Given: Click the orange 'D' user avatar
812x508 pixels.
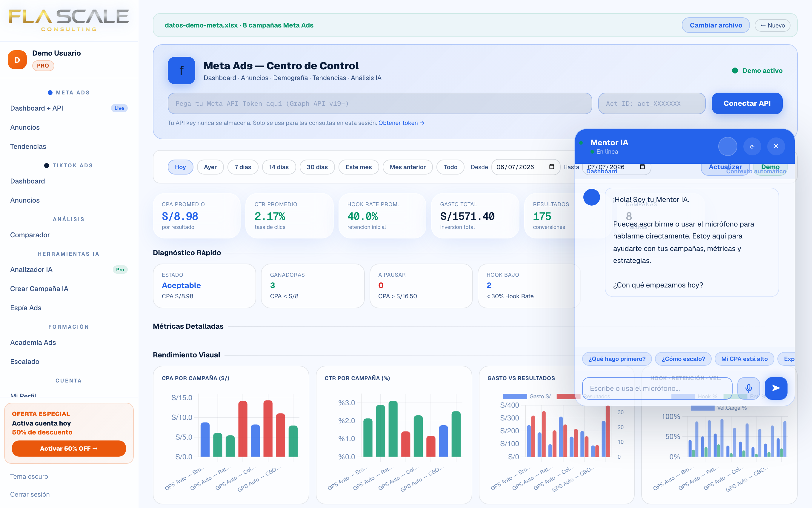Looking at the screenshot, I should click(17, 60).
